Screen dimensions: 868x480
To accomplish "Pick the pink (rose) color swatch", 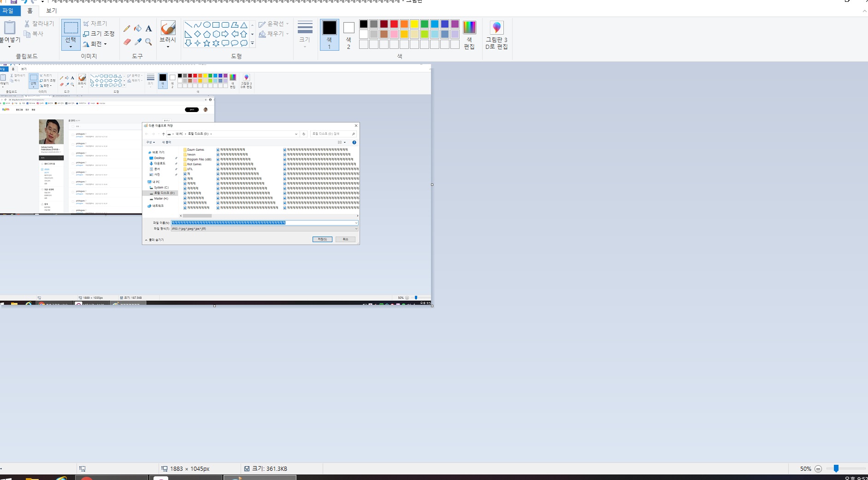I will tap(394, 34).
